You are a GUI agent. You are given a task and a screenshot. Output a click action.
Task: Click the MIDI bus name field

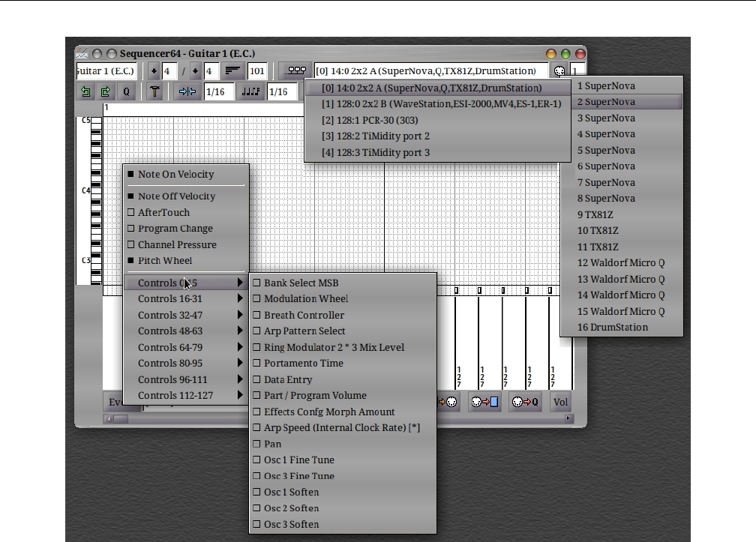[431, 70]
